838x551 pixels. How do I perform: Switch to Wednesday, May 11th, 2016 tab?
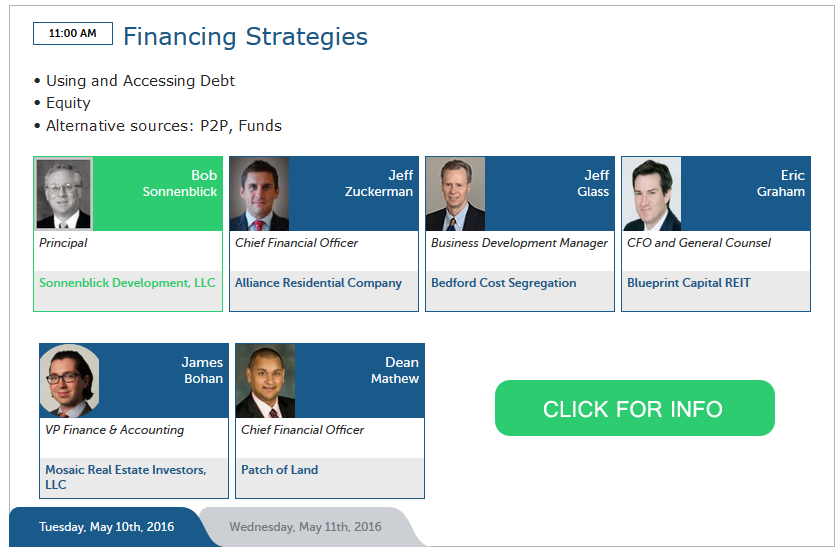coord(305,527)
